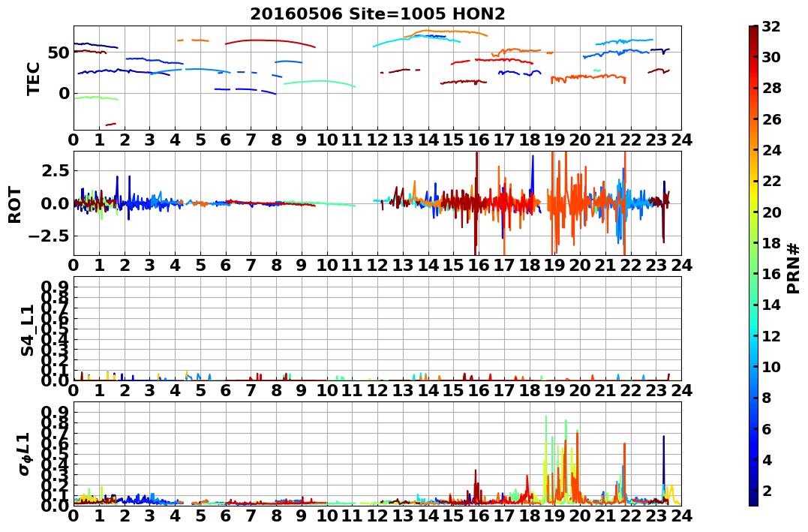Click dark red ROT spike at hour 16

[476, 203]
